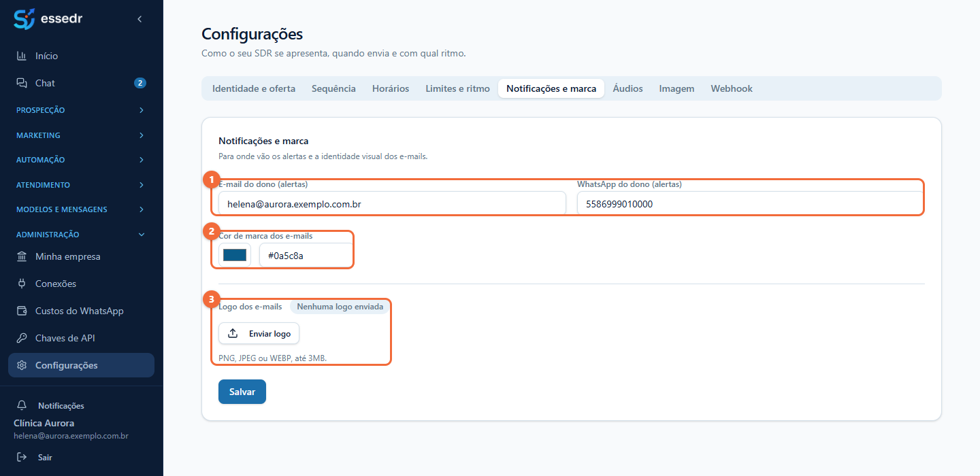Open the Sequência tab
980x476 pixels.
click(333, 88)
